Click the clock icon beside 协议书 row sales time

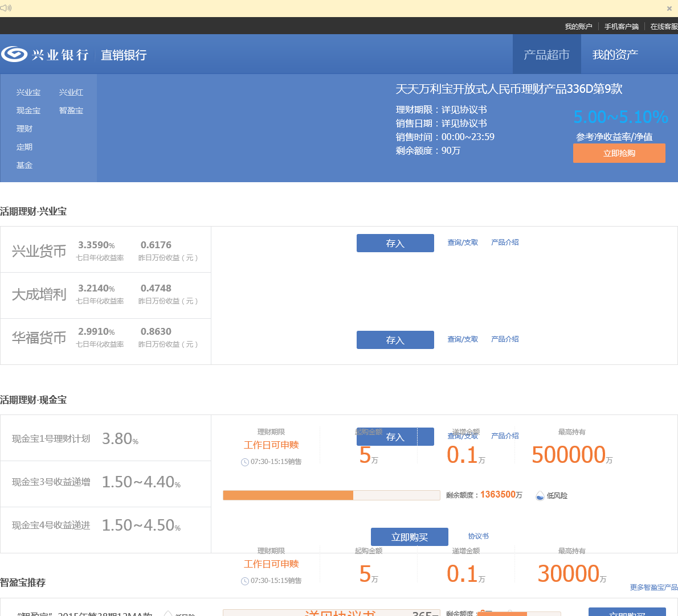click(245, 581)
